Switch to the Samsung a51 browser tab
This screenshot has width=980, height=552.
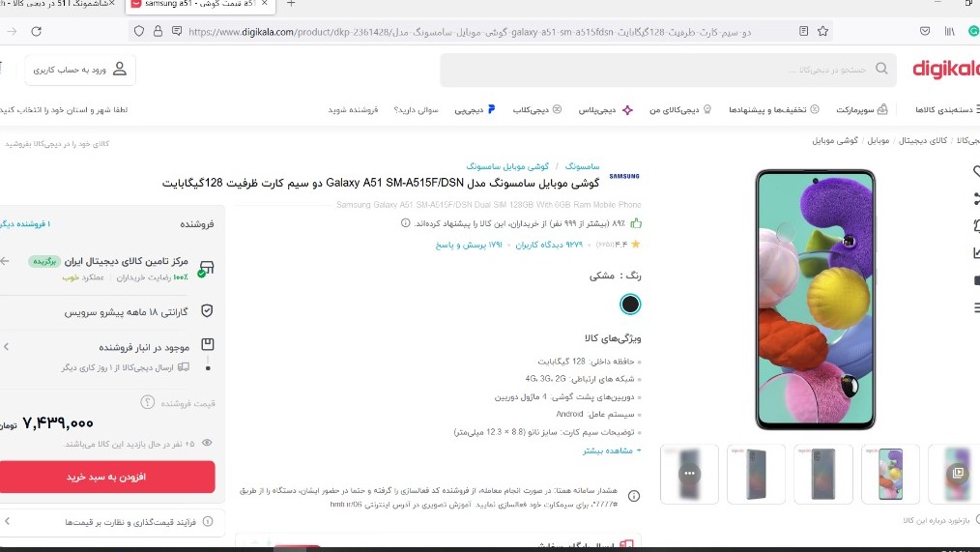[x=200, y=5]
